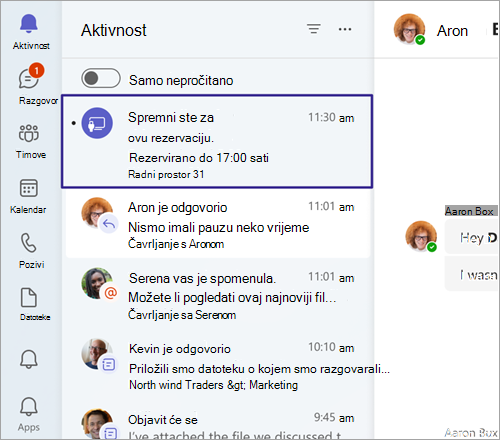Open Serena vas je spomenula notification

tap(218, 295)
